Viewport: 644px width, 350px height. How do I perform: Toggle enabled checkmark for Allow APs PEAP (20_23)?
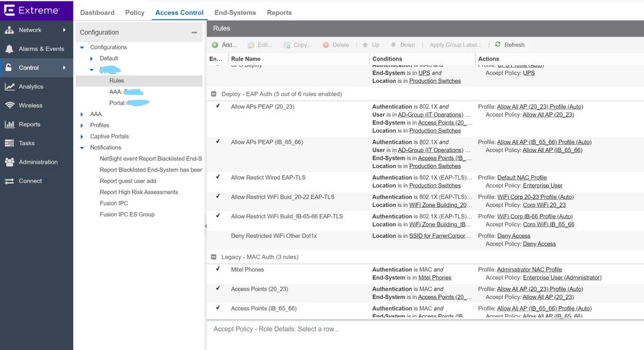click(x=217, y=106)
